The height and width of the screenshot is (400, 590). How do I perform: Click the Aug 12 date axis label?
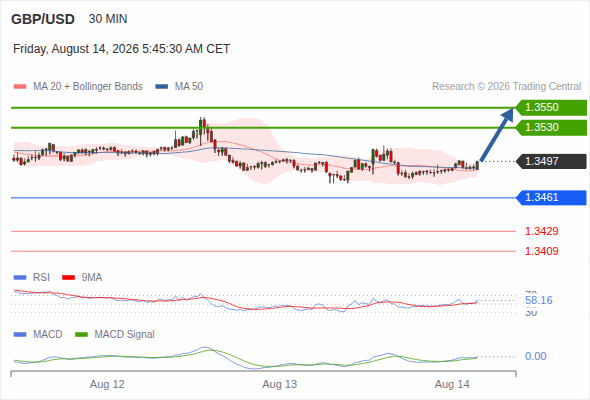click(x=107, y=384)
